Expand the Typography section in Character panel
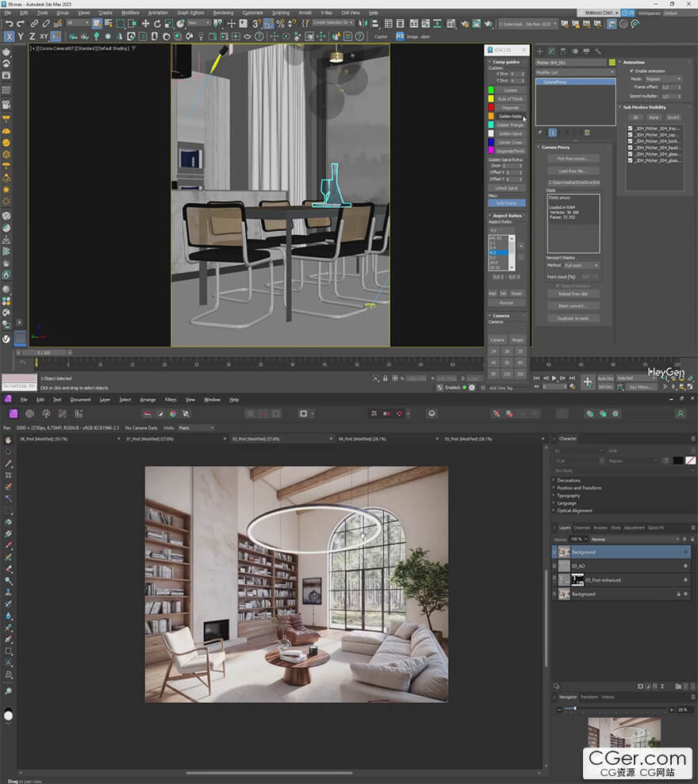Screen dimensions: 698x784 tap(569, 495)
